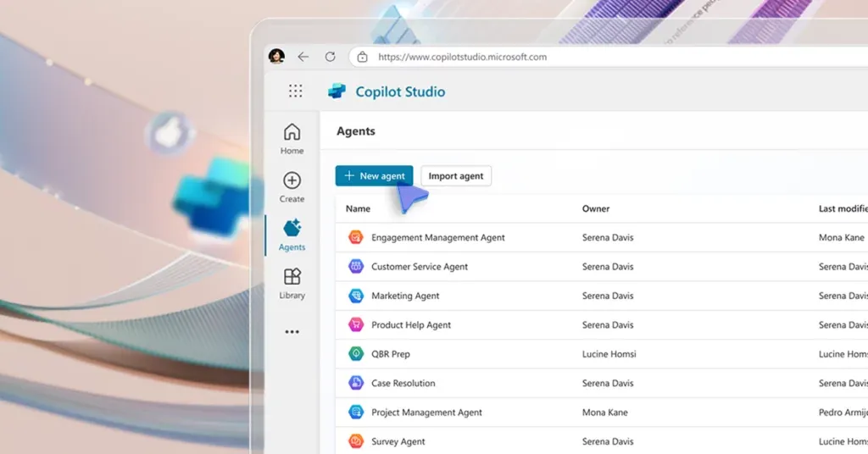Click the Case Resolution agent icon
868x454 pixels.
[x=356, y=383]
